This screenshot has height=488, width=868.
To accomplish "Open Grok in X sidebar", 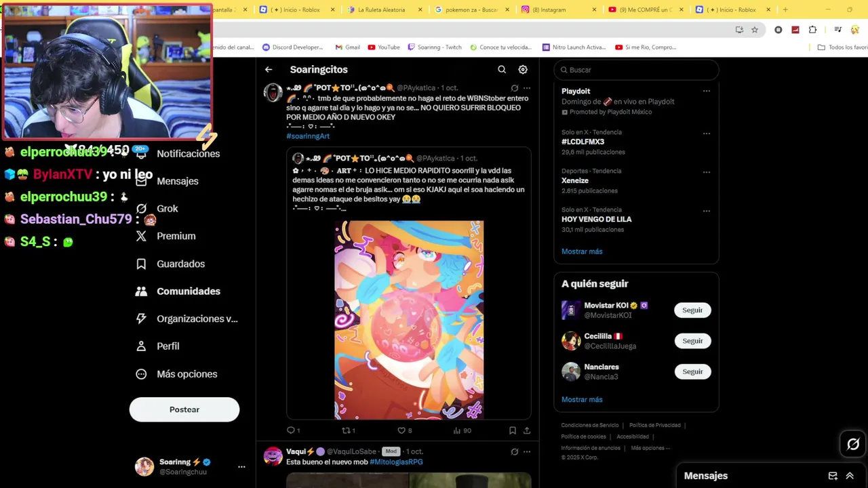I will [x=157, y=209].
